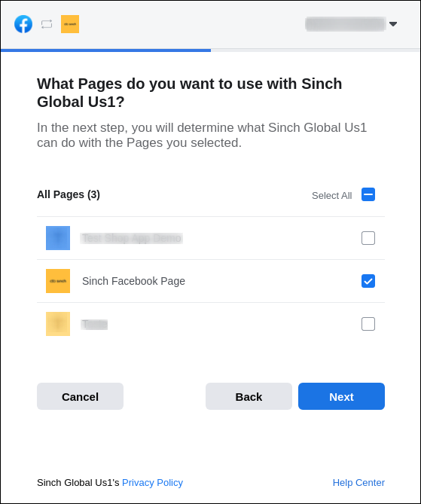Click the Back button

(x=249, y=396)
